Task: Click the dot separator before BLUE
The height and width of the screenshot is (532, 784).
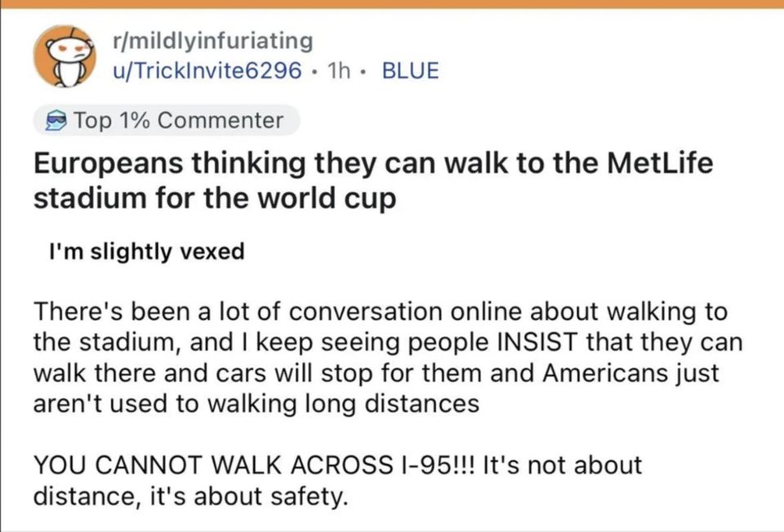Action: pos(366,71)
